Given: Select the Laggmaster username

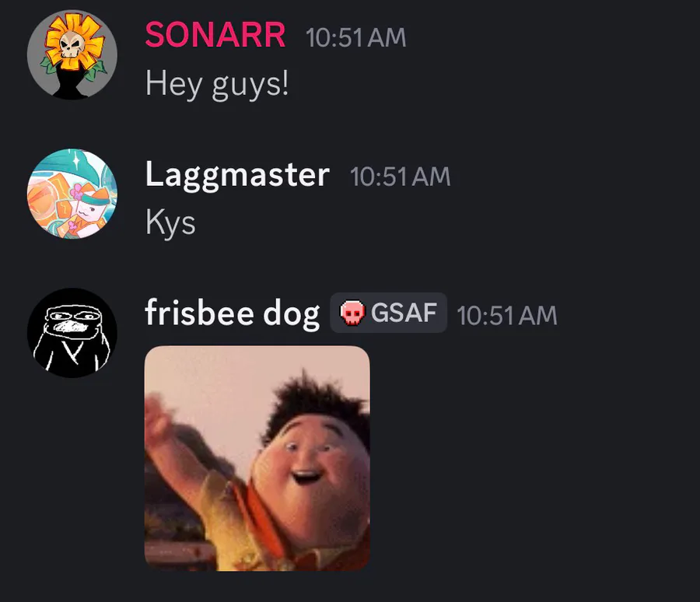Looking at the screenshot, I should coord(237,175).
